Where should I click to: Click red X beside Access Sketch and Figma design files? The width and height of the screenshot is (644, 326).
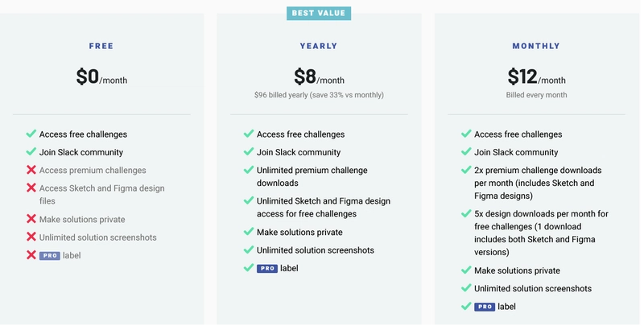[31, 188]
